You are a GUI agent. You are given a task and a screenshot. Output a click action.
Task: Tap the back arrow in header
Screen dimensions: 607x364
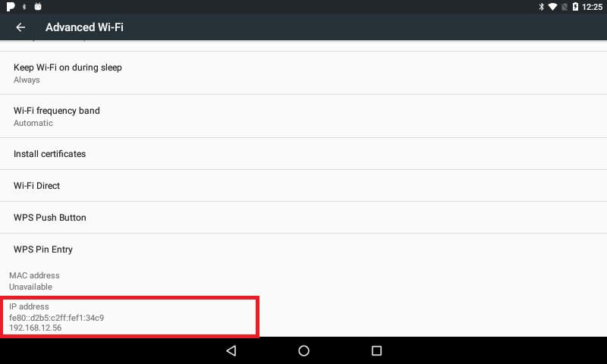click(20, 27)
